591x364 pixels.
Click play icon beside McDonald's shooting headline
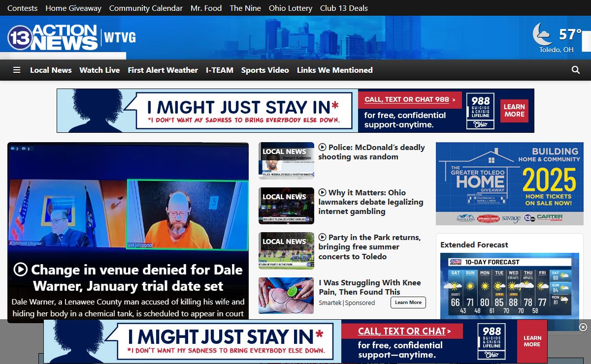[x=322, y=147]
